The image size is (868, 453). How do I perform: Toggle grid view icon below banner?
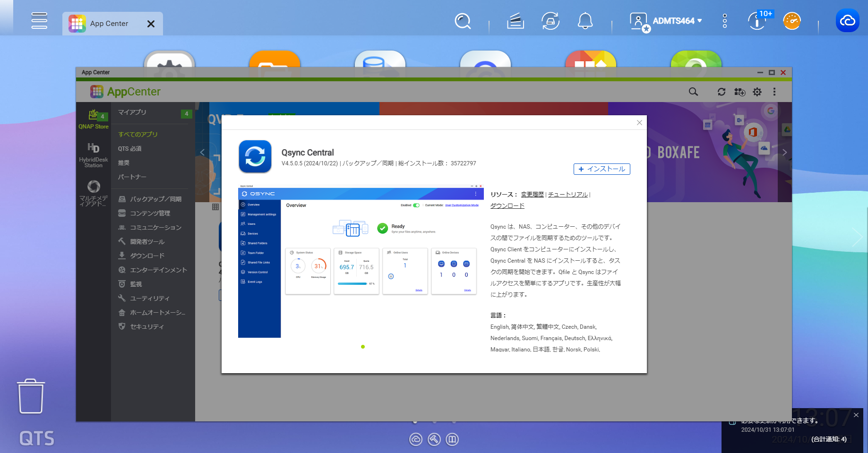tap(215, 207)
